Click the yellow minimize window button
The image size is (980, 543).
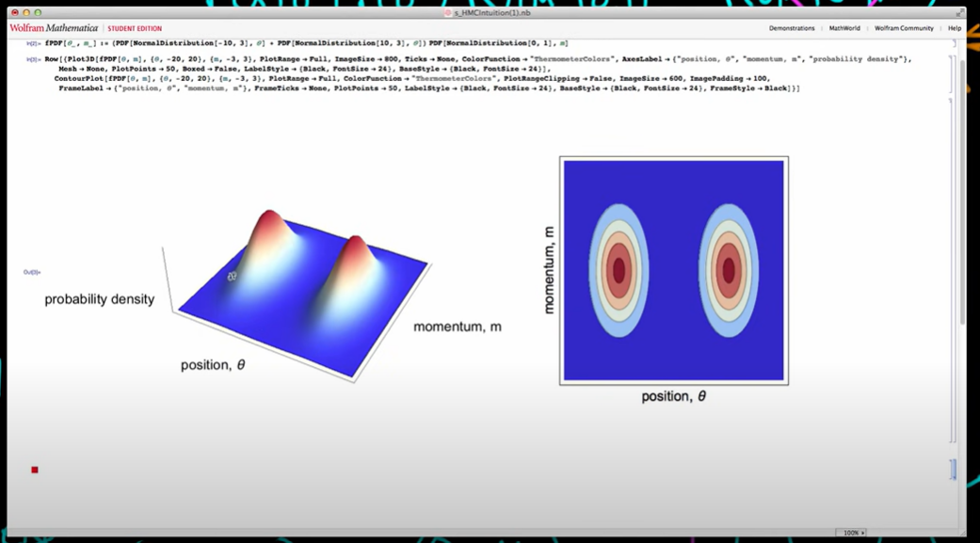click(26, 12)
